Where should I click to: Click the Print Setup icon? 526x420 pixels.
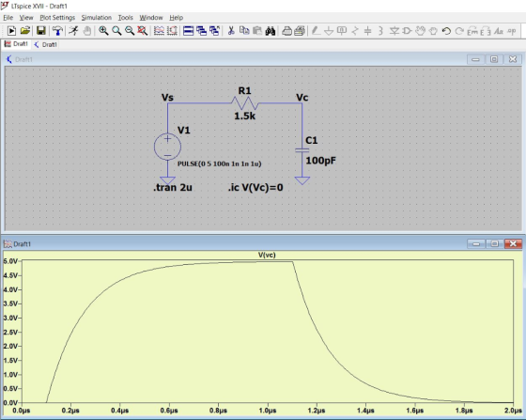pyautogui.click(x=300, y=31)
